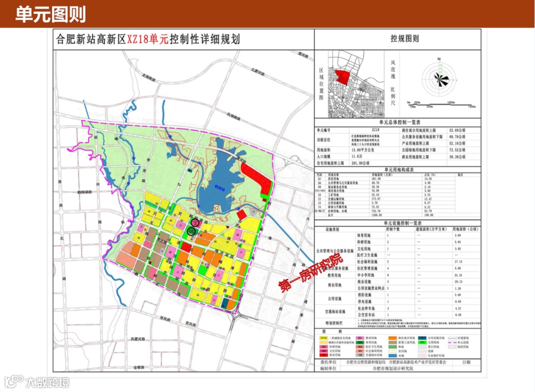Select the percentage value 52.79
The height and width of the screenshot is (392, 535).
428,211
